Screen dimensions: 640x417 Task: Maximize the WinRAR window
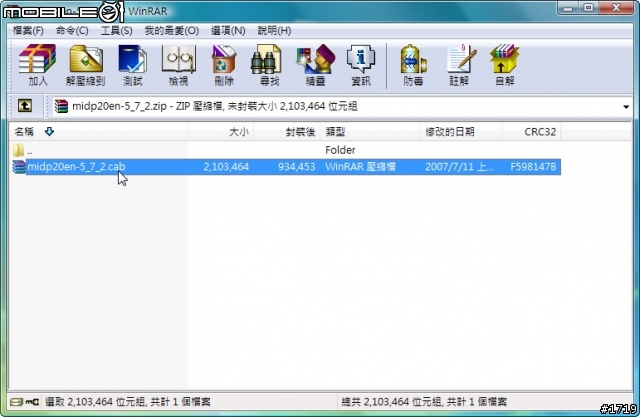coord(589,8)
